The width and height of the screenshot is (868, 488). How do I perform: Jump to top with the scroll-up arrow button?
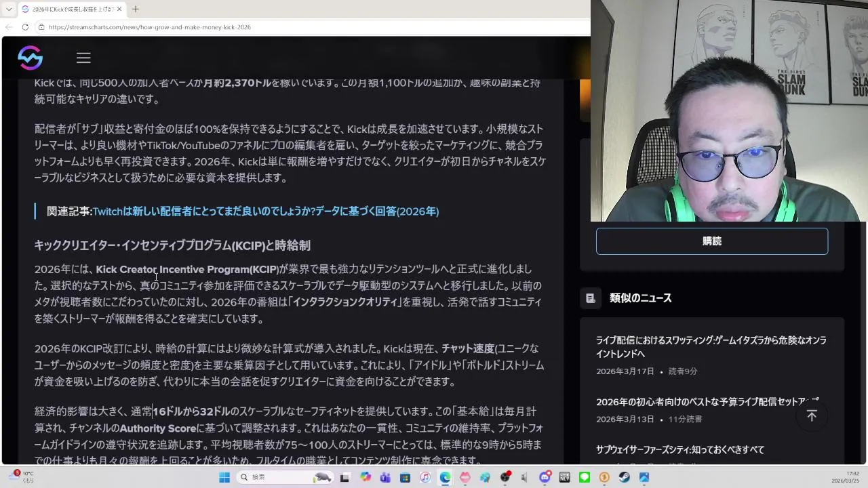(812, 415)
